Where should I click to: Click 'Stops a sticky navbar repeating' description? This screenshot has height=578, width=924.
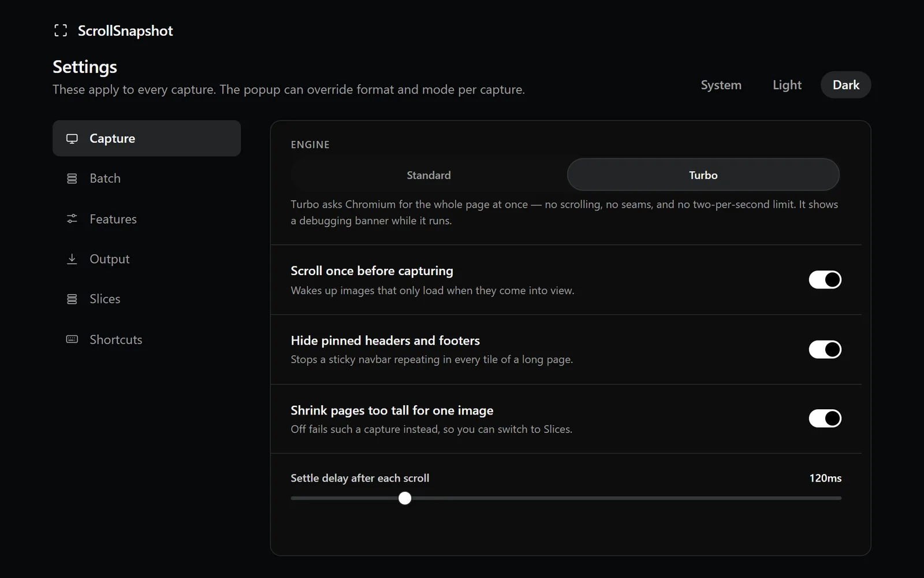432,360
